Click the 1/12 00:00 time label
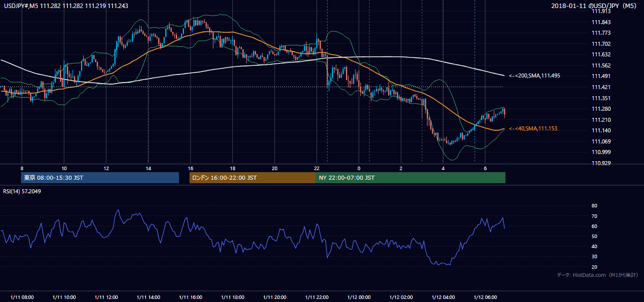 (x=359, y=297)
